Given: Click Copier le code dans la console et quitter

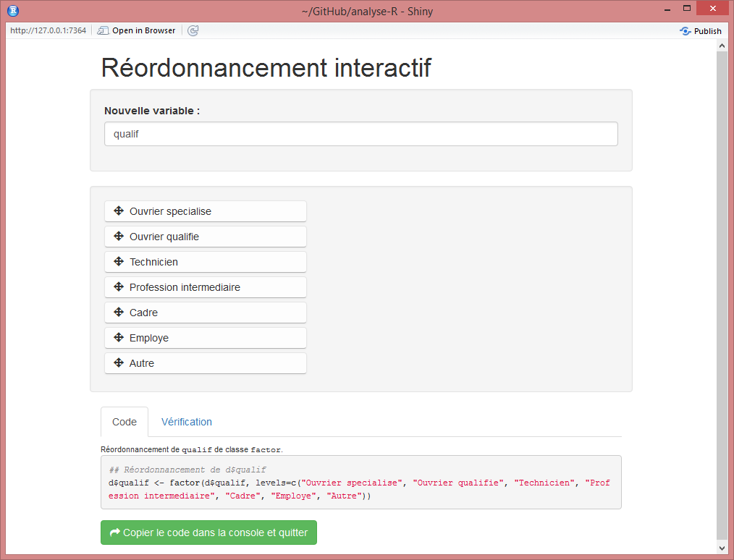Looking at the screenshot, I should tap(208, 533).
